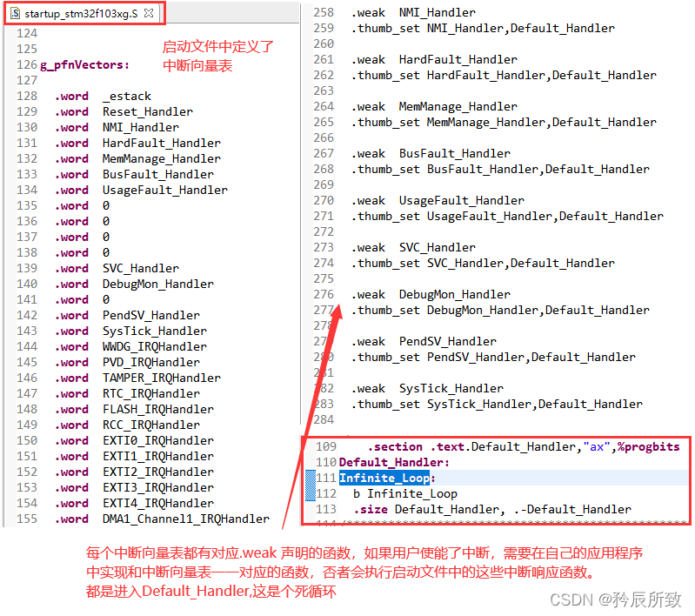Select .thumb_set BusFault_Handler line 268

500,170
